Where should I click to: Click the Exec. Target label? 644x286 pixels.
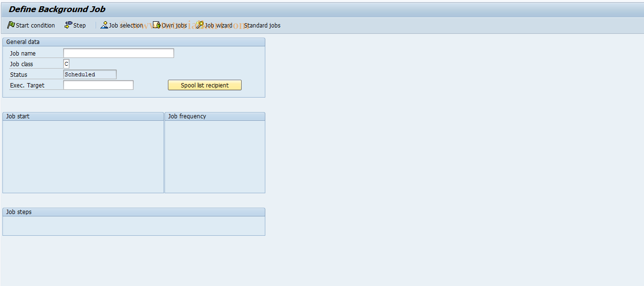[27, 86]
